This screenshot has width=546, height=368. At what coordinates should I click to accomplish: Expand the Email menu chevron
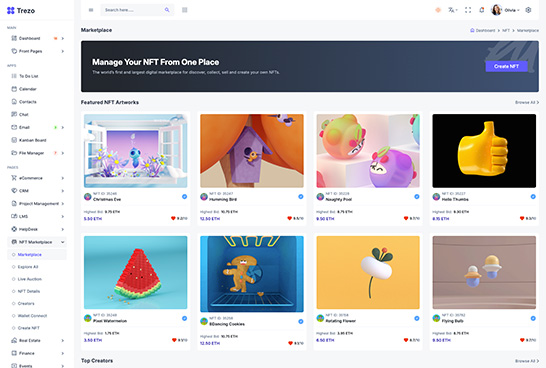[x=63, y=127]
